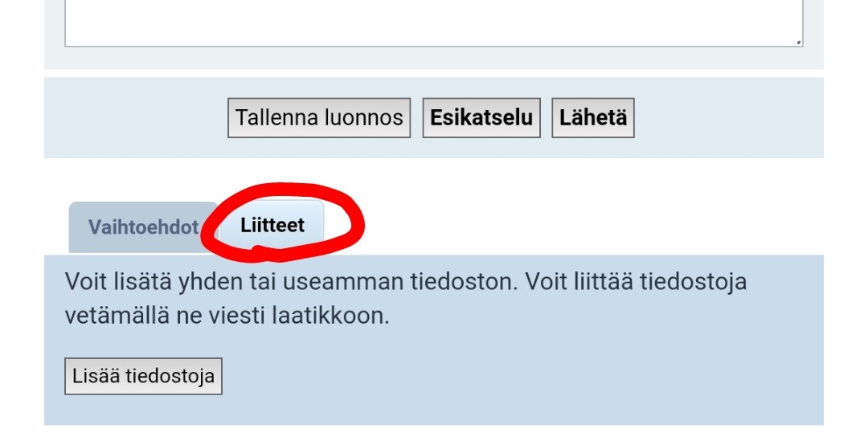Show options under the Vaihtoehdot tab
Image resolution: width=868 pixels, height=445 pixels.
[143, 227]
